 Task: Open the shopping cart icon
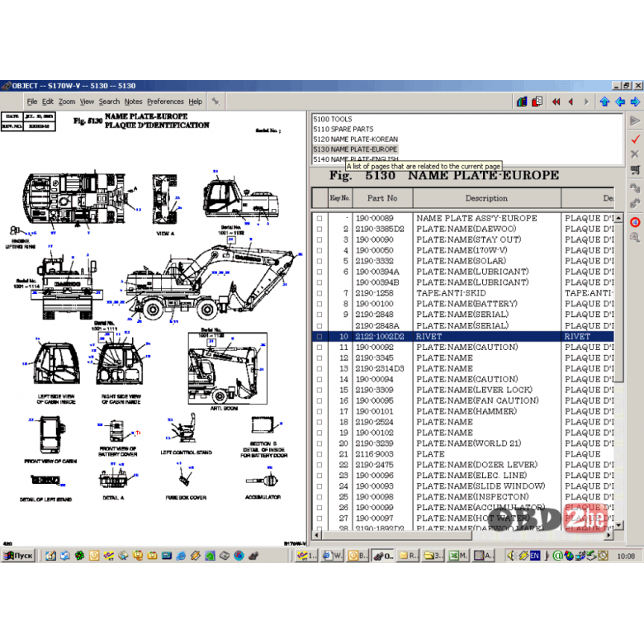(635, 170)
